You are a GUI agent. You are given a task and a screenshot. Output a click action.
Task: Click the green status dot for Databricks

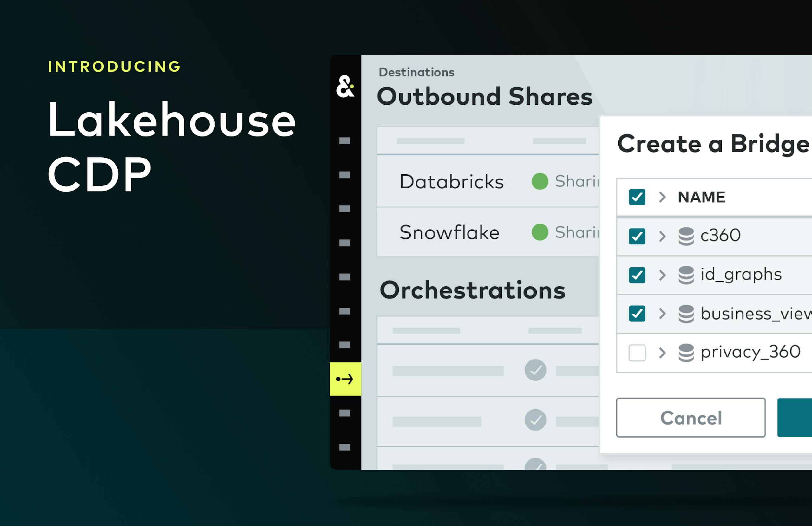(x=540, y=181)
